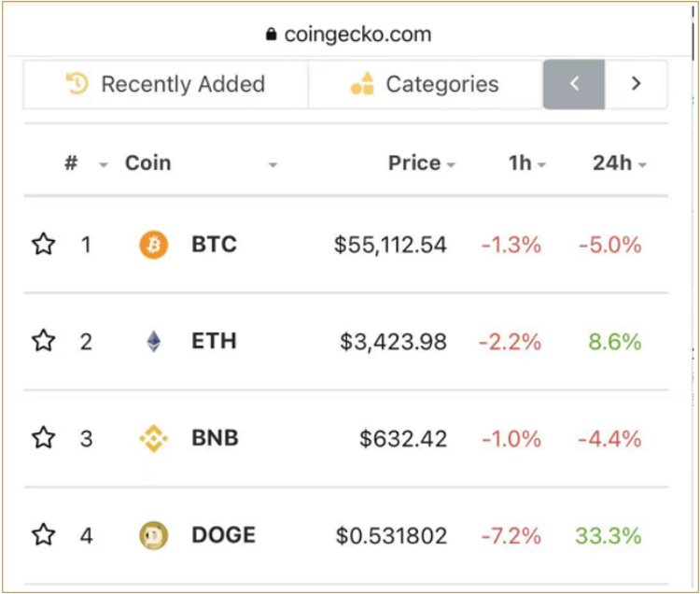Go to next tabs with right chevron

(636, 83)
